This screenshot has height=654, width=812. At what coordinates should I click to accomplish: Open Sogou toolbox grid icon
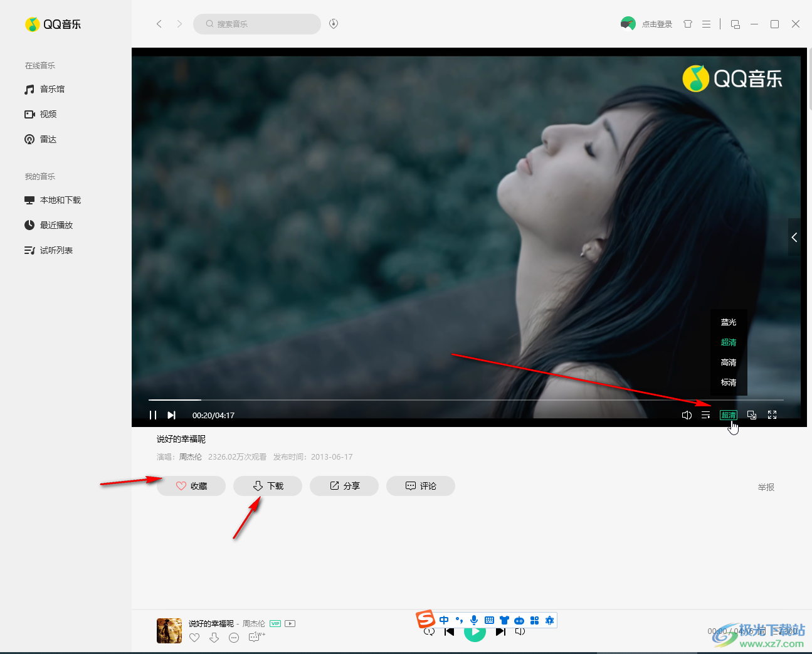point(534,620)
